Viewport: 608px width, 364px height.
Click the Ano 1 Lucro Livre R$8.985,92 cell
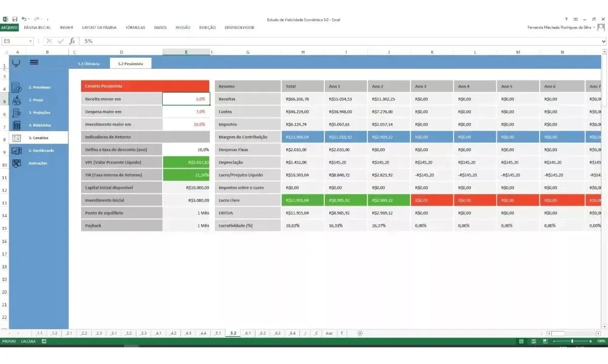tap(346, 200)
